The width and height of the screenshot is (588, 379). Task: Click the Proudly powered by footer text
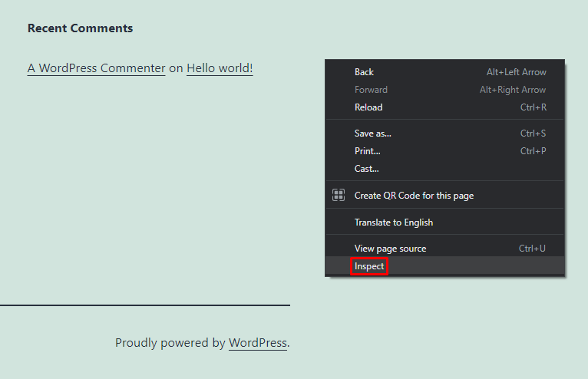(x=170, y=343)
